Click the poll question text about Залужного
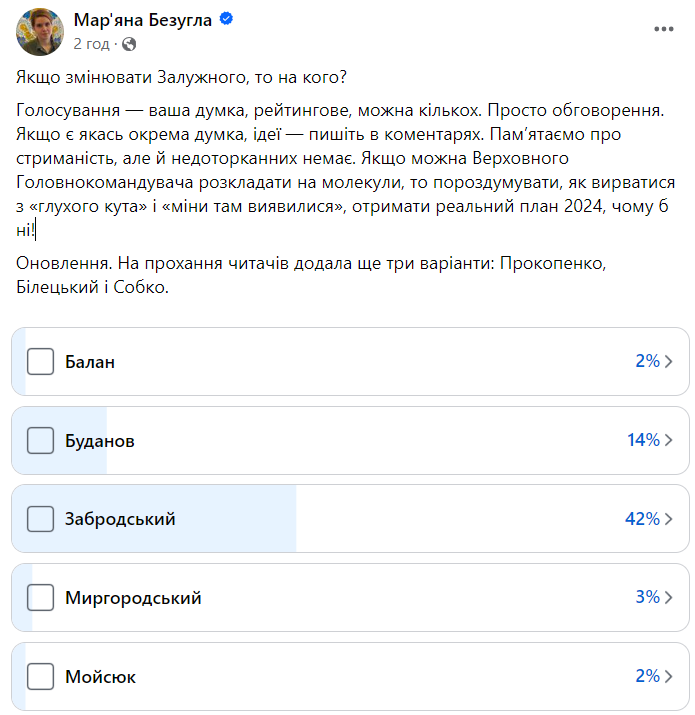Screen dimensions: 695x715 (181, 77)
